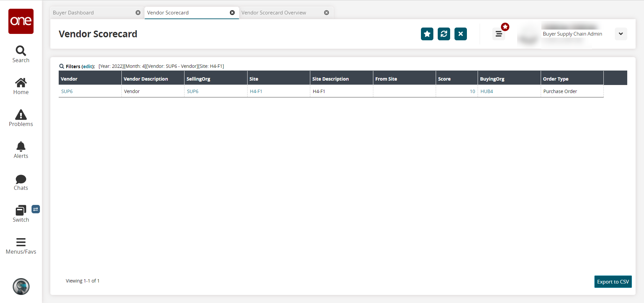This screenshot has width=644, height=303.
Task: Click the blue swap arrows badge
Action: 36,209
